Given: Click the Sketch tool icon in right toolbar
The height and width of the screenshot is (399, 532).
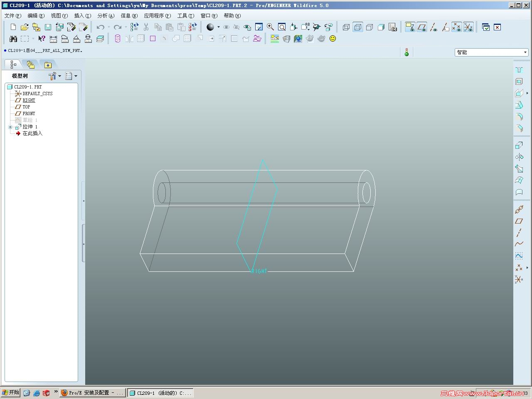Looking at the screenshot, I should point(519,256).
